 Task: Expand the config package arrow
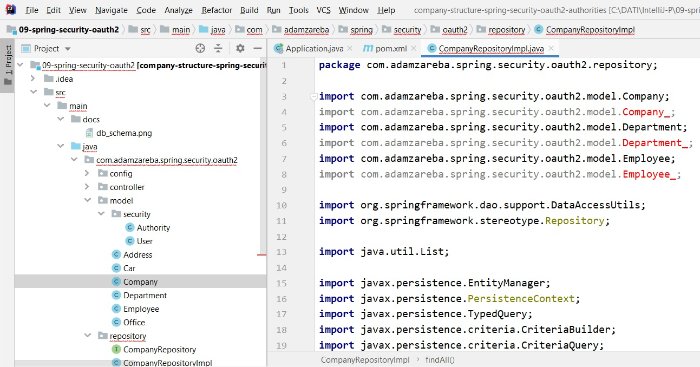[87, 173]
